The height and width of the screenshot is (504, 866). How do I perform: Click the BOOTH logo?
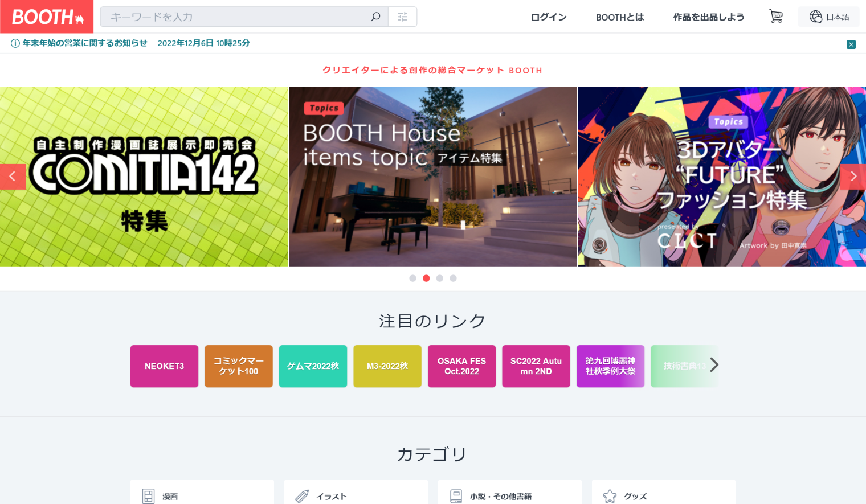pos(46,17)
